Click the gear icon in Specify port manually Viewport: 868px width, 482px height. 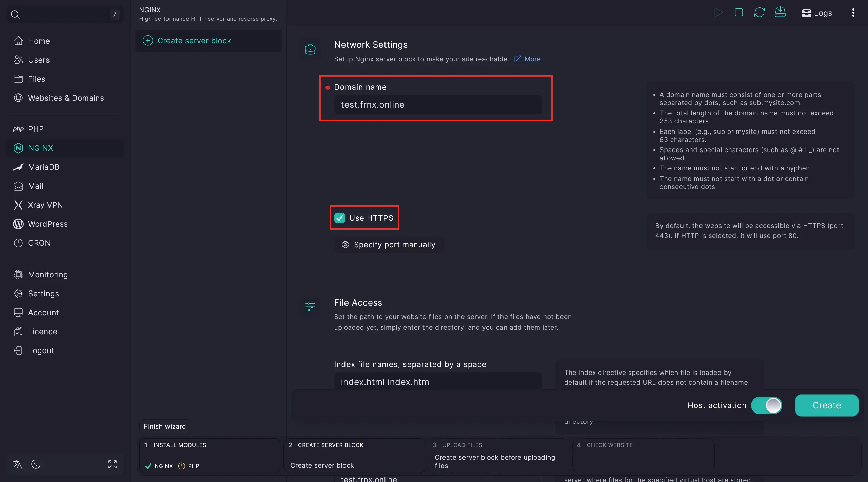[346, 245]
